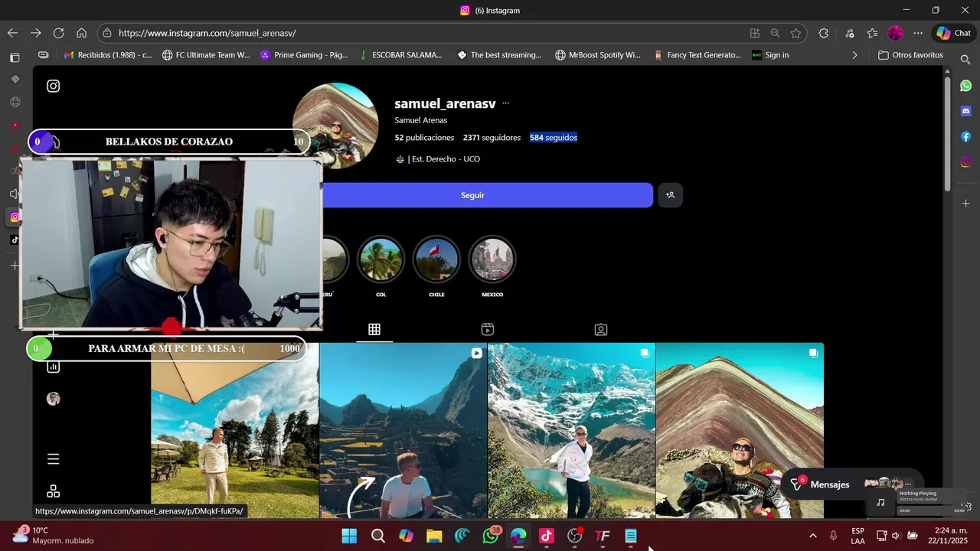
Task: Open File Explorer from the taskbar
Action: [434, 536]
